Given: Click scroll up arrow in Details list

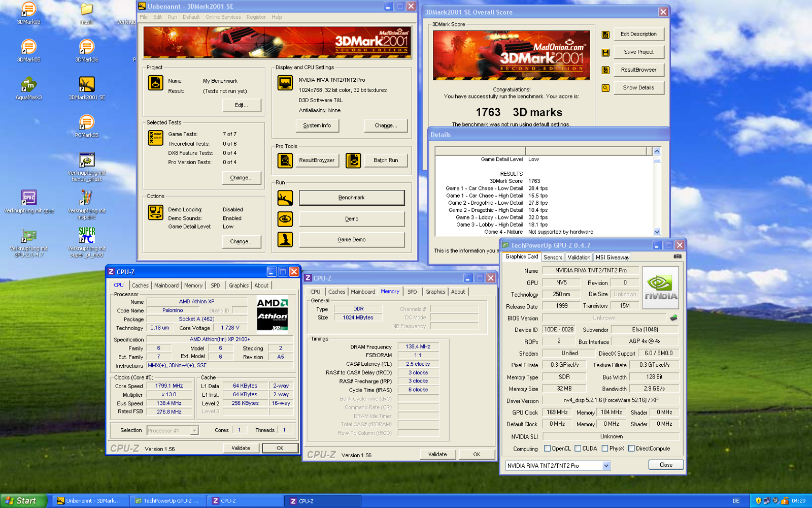Looking at the screenshot, I should coord(657,151).
